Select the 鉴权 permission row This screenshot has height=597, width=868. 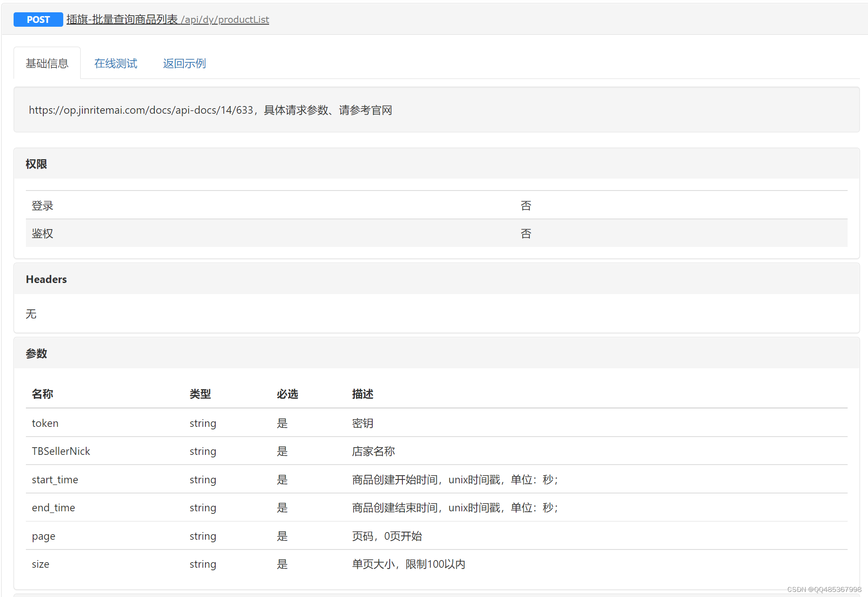[42, 233]
